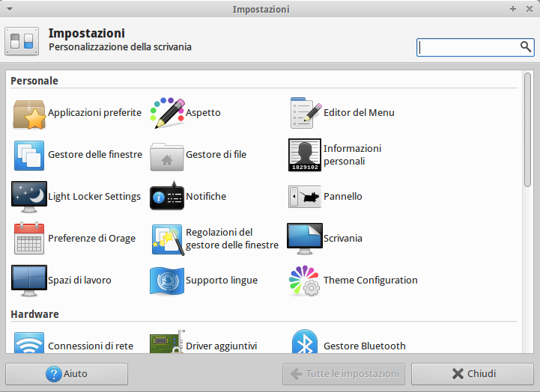This screenshot has width=540, height=392.
Task: Click the Connessioni di rete label
Action: (91, 346)
